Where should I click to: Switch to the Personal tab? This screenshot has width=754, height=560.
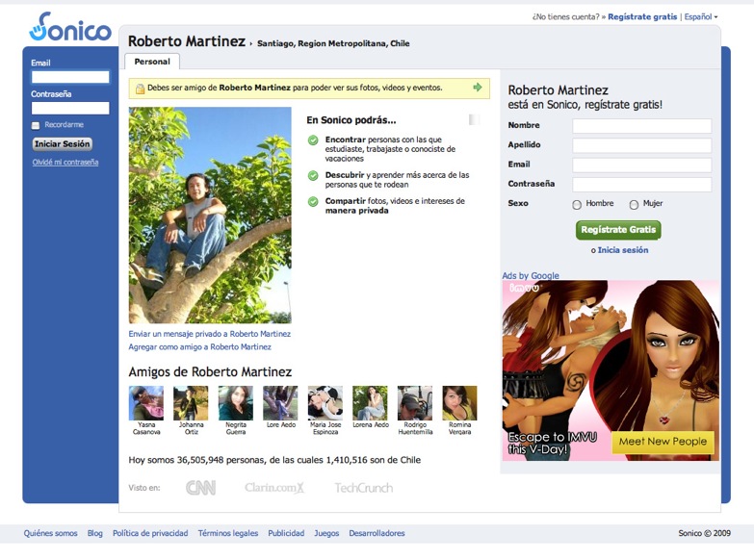tap(152, 62)
